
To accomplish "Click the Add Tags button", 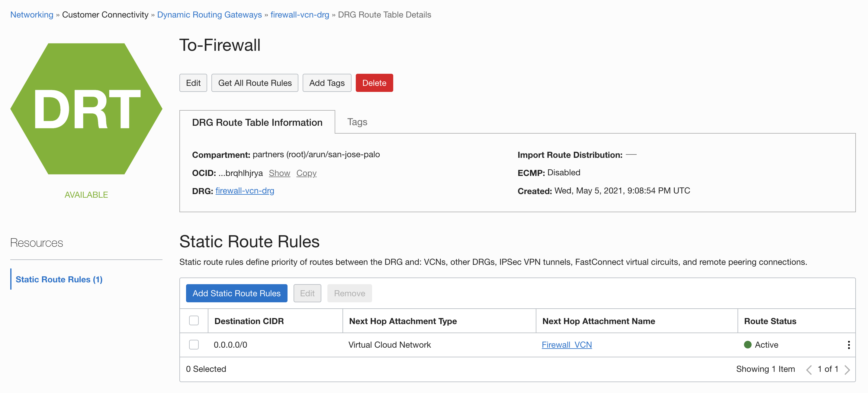I will 326,83.
